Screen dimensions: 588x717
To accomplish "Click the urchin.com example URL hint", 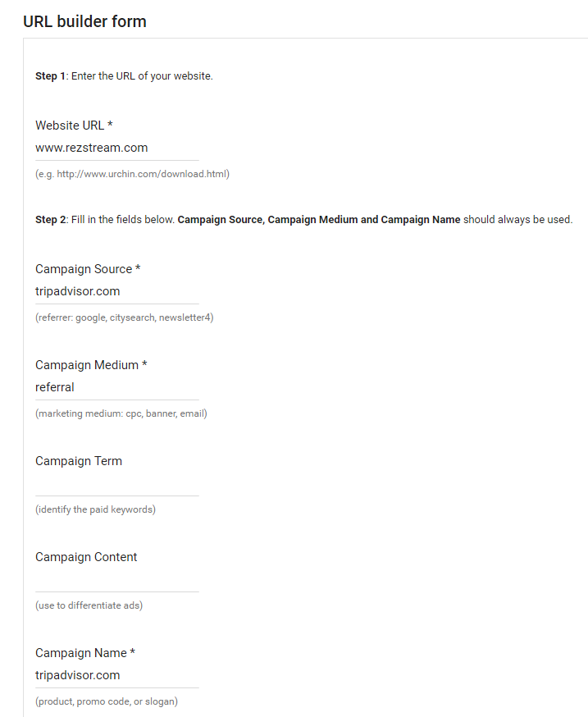I will pos(132,174).
